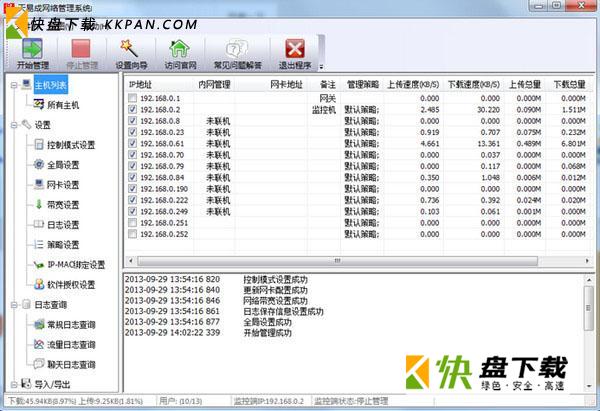This screenshot has width=600, height=411.
Task: Click log panel scroll-down arrow
Action: 589,387
